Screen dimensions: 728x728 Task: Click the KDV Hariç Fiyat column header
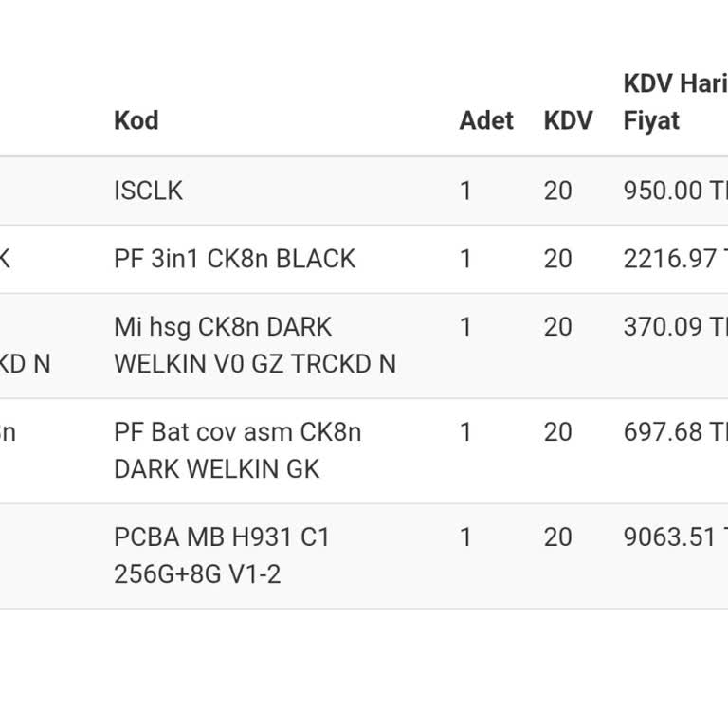(675, 102)
